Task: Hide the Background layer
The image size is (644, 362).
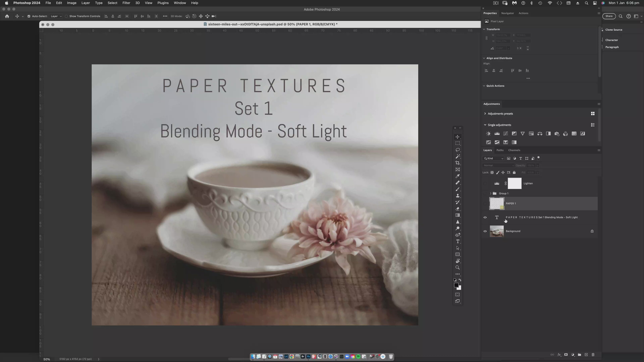Action: 485,231
